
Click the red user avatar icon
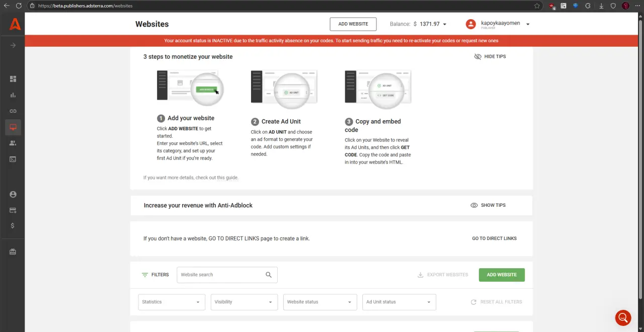(470, 24)
